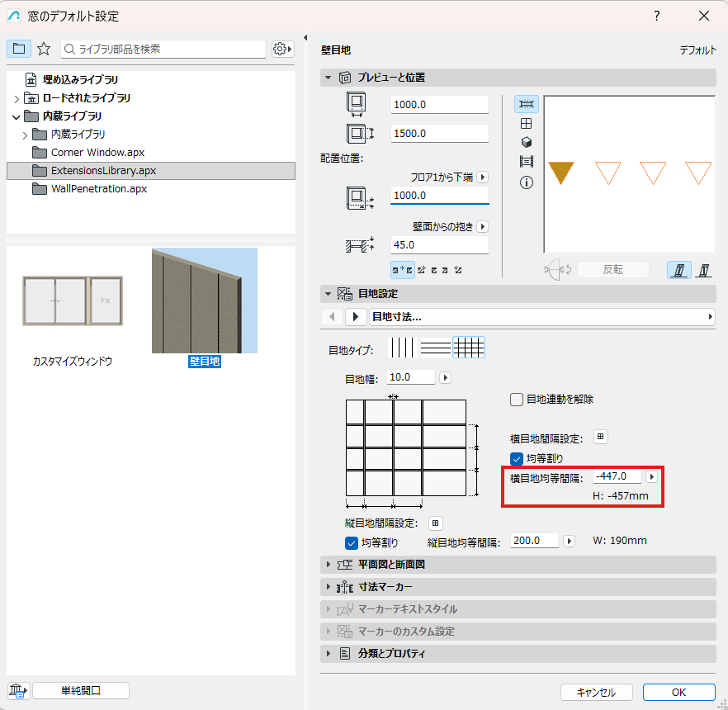Viewport: 728px width, 710px height.
Task: Open library manager icon at bottom left
Action: click(x=18, y=691)
